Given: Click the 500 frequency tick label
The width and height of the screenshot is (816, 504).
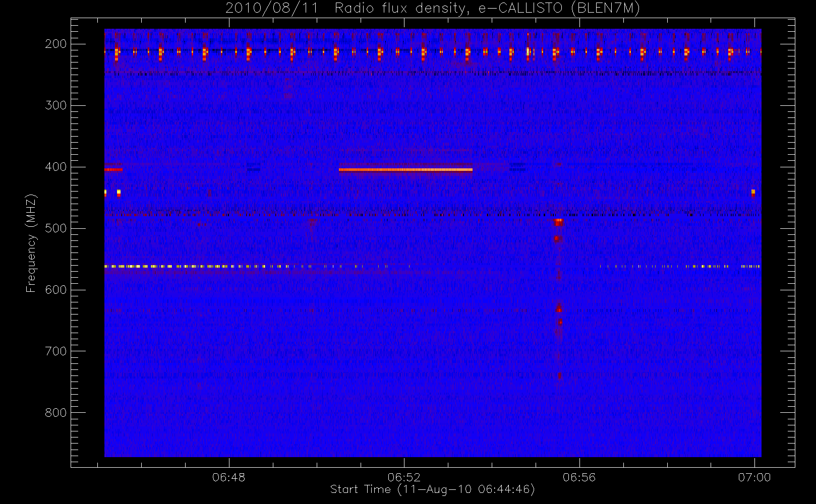Looking at the screenshot, I should 56,228.
